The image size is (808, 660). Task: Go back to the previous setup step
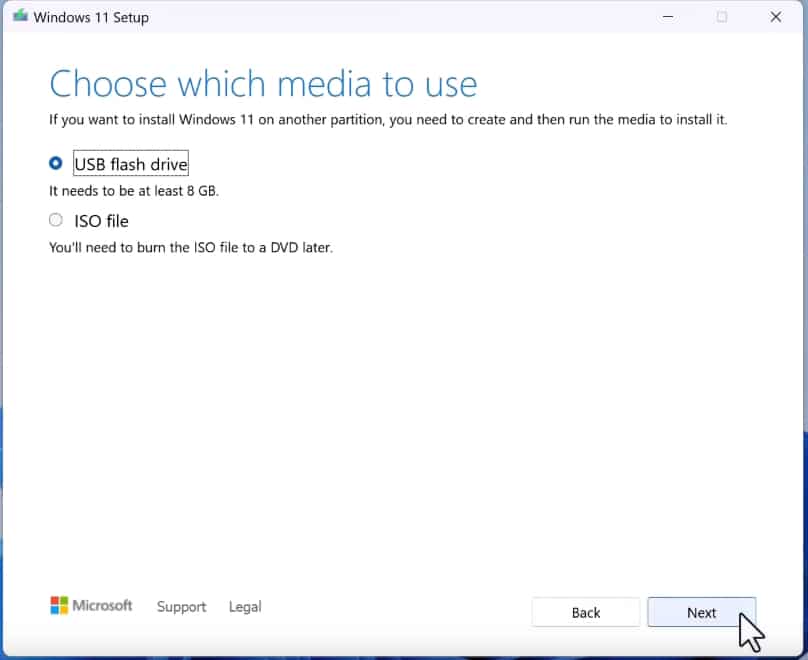[x=585, y=612]
